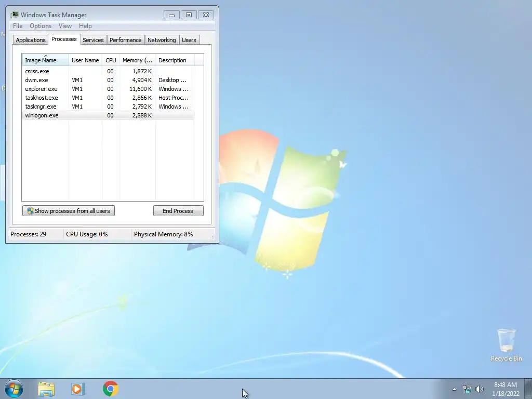Open the Start menu orb

(14, 389)
